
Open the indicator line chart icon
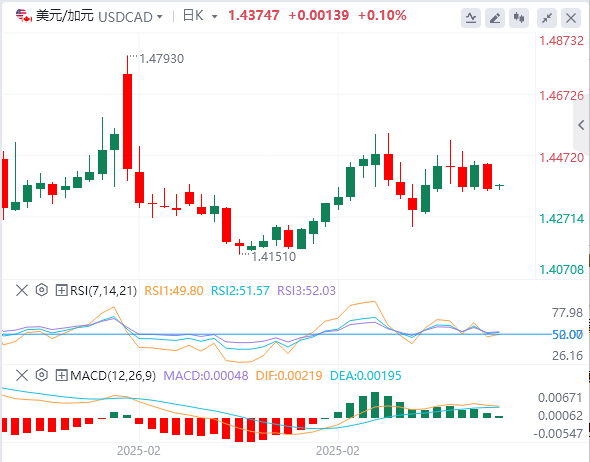click(471, 18)
